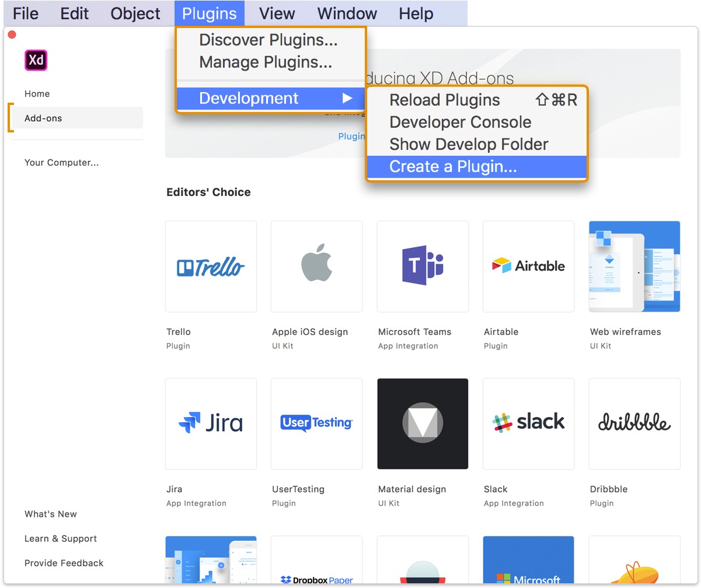Open the Material design UI kit tile

423,423
